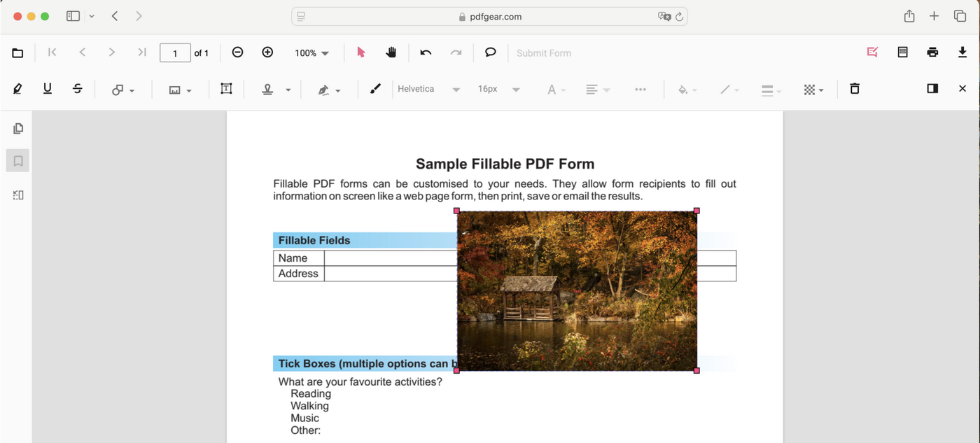Open the form fields panel icon
The width and height of the screenshot is (980, 443).
(903, 52)
